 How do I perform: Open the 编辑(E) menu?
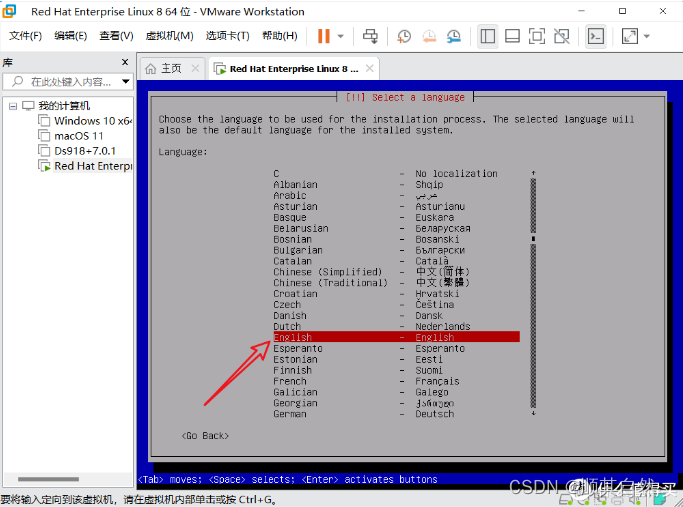click(71, 36)
